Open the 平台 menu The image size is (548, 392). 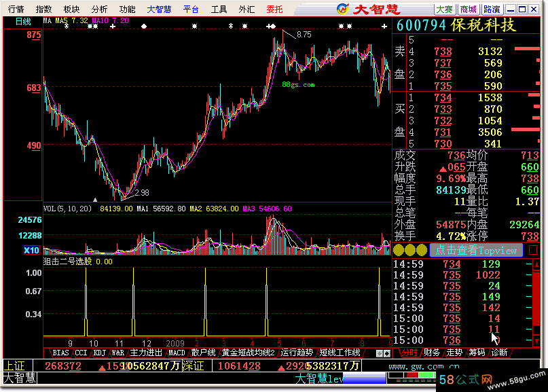click(191, 9)
